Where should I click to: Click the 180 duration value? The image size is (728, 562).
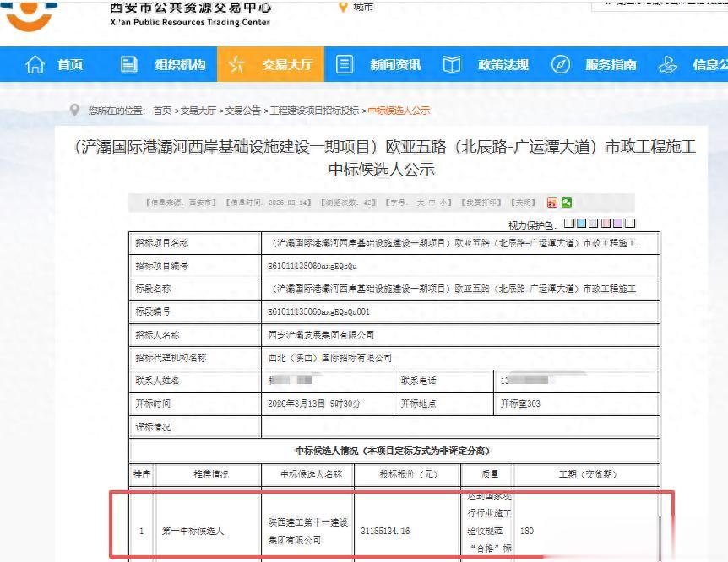pyautogui.click(x=526, y=531)
